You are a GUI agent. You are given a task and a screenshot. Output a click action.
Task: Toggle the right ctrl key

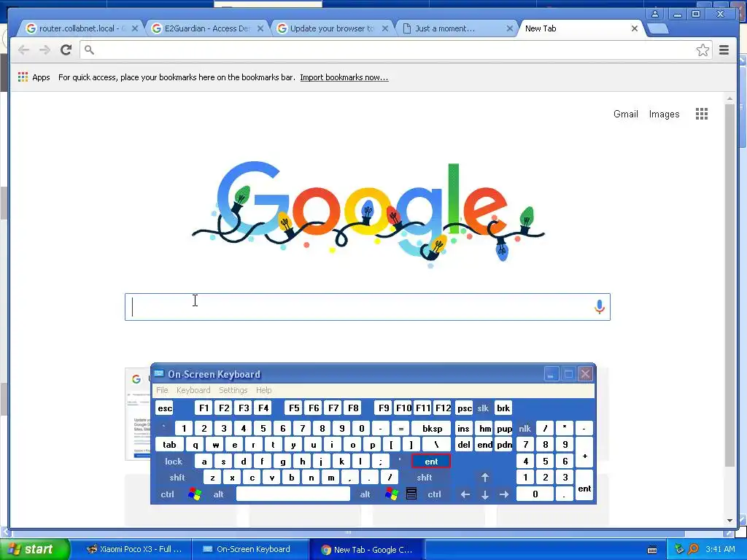click(x=434, y=494)
